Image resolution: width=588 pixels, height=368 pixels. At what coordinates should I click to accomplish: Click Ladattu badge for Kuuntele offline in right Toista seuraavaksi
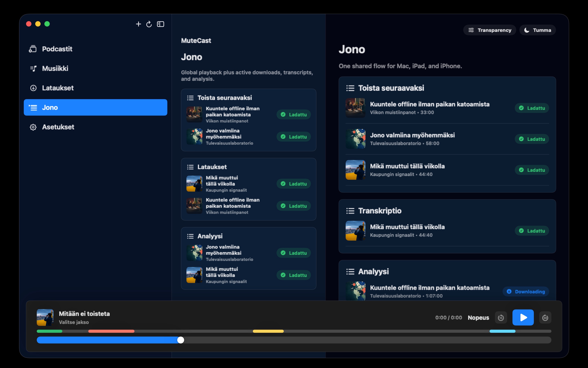coord(532,108)
